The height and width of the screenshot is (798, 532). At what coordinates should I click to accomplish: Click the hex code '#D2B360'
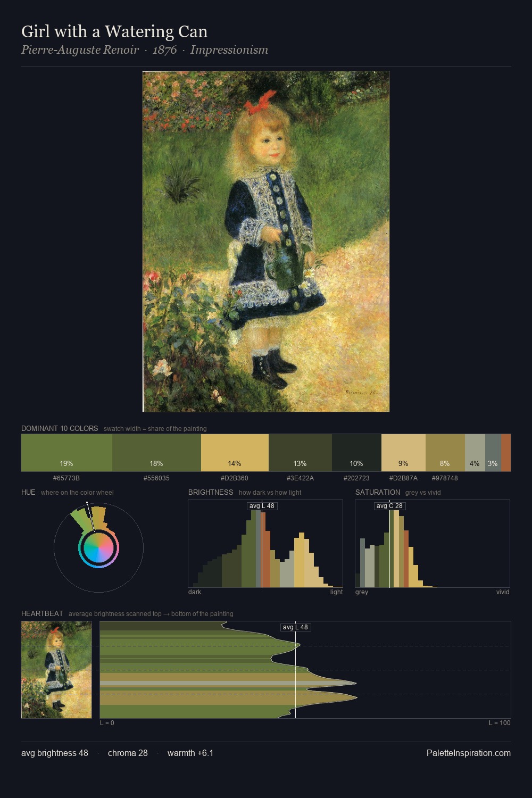click(x=235, y=478)
